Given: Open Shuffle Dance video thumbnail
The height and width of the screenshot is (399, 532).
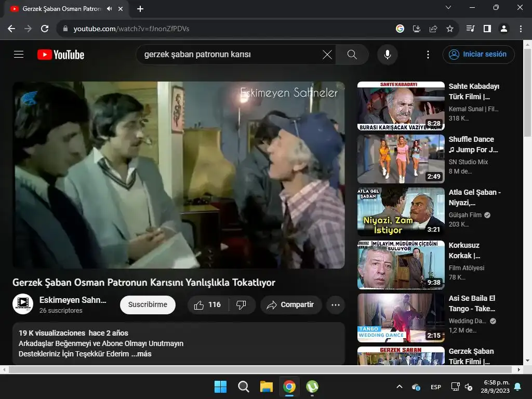Looking at the screenshot, I should (401, 159).
